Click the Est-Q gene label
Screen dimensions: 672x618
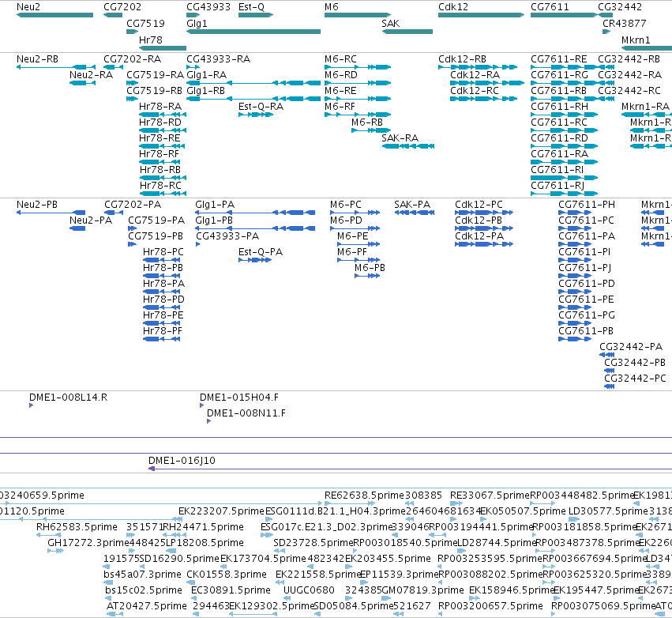click(252, 7)
